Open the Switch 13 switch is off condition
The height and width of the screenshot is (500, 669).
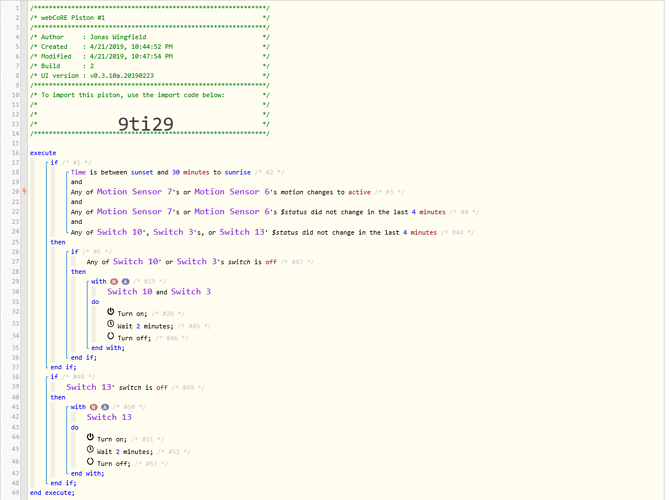pos(117,387)
